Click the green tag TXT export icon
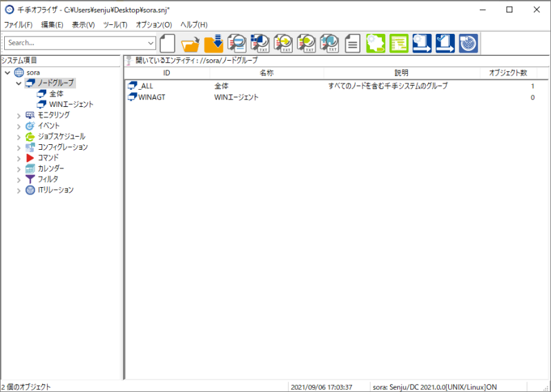The width and height of the screenshot is (551, 392). click(x=307, y=43)
